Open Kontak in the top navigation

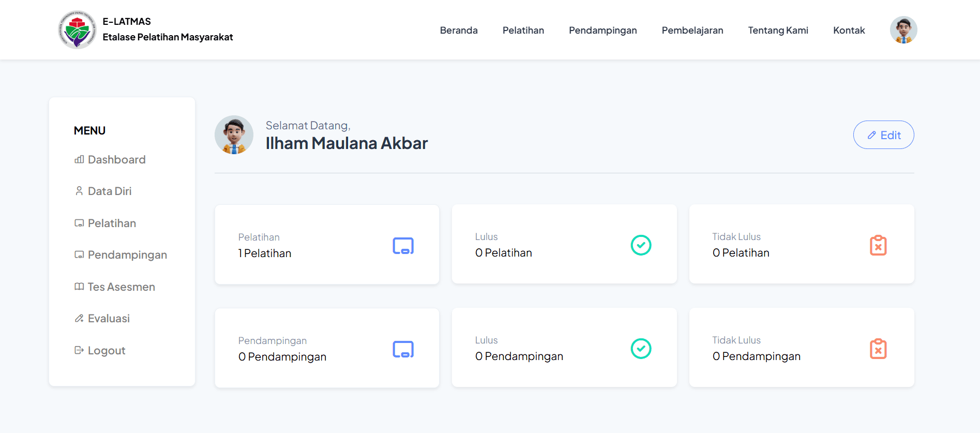[849, 30]
